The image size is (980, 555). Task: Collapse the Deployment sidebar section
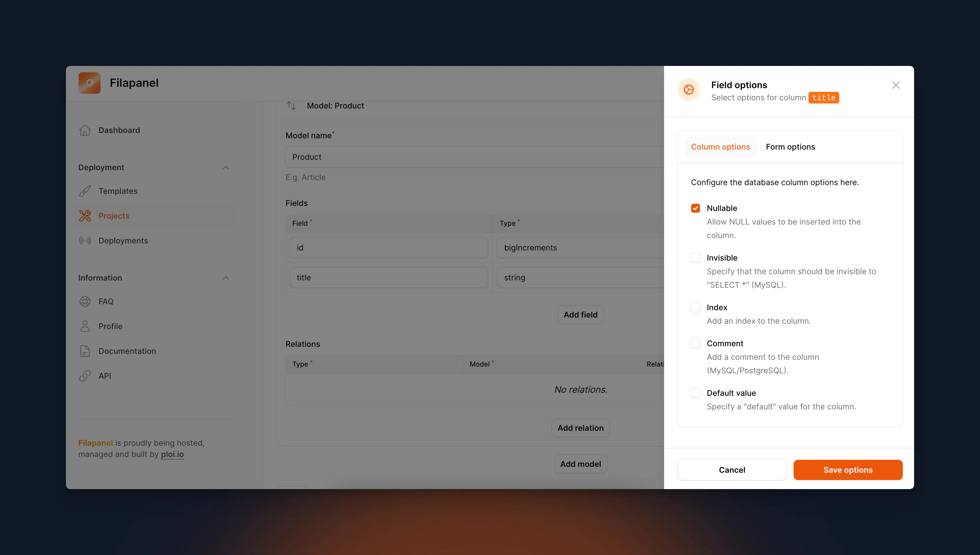(226, 167)
